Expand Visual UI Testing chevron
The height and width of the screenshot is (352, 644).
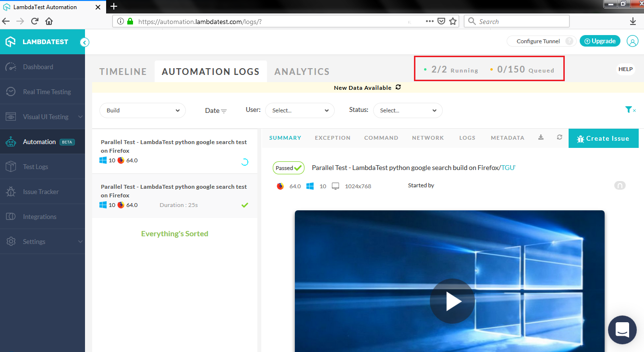(80, 117)
